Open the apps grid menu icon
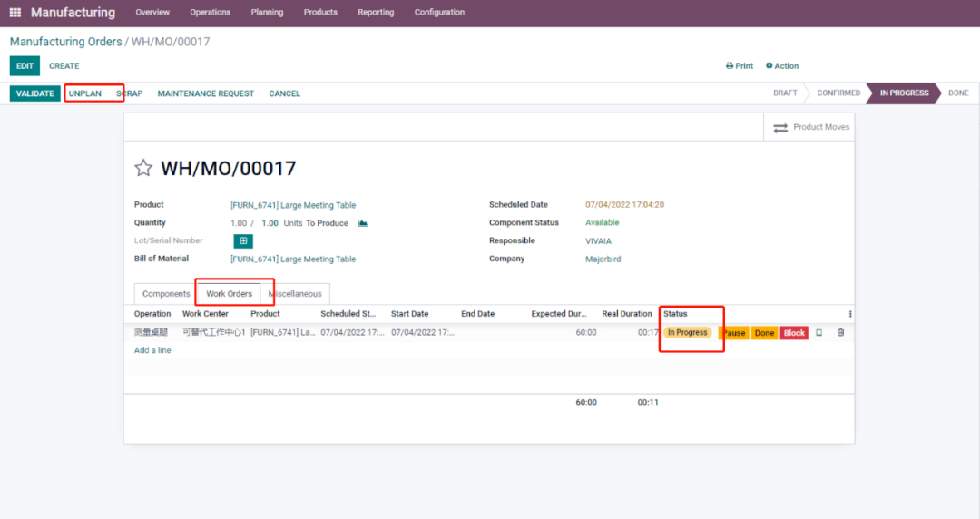This screenshot has width=980, height=519. [15, 13]
